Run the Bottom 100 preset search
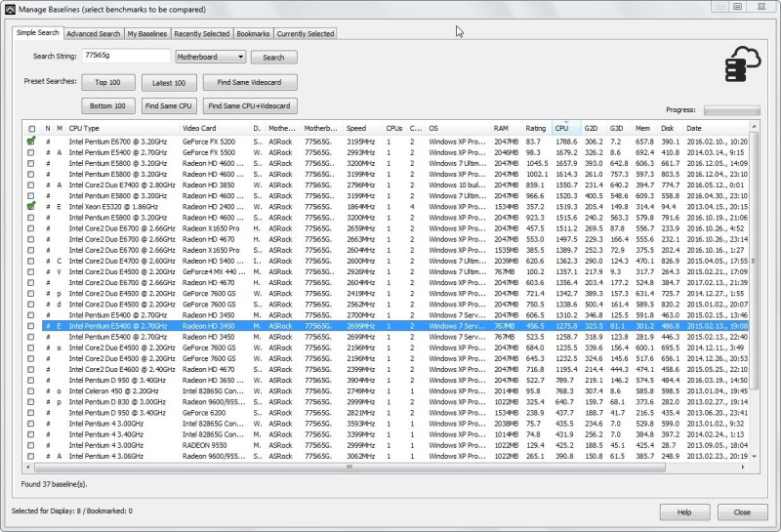 107,105
